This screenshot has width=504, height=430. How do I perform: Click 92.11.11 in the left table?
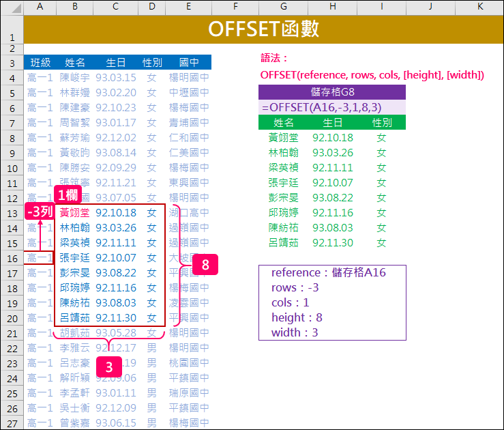116,243
